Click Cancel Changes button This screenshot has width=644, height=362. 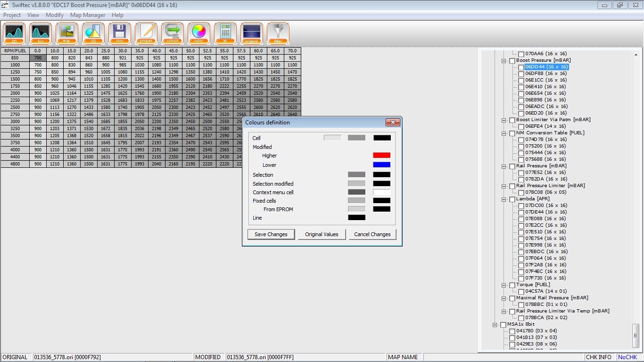click(372, 234)
